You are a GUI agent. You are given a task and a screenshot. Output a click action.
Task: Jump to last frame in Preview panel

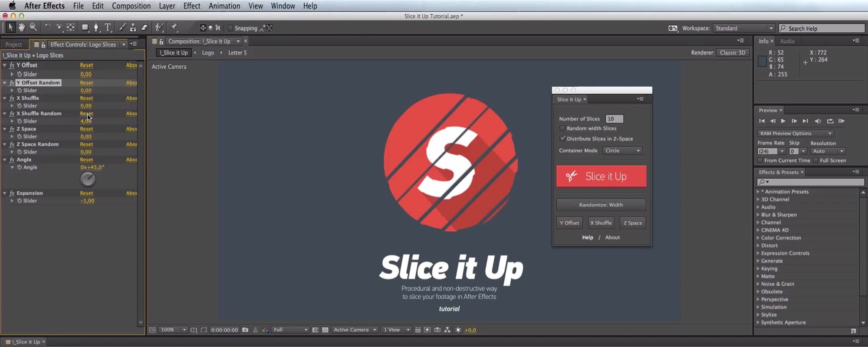click(805, 121)
